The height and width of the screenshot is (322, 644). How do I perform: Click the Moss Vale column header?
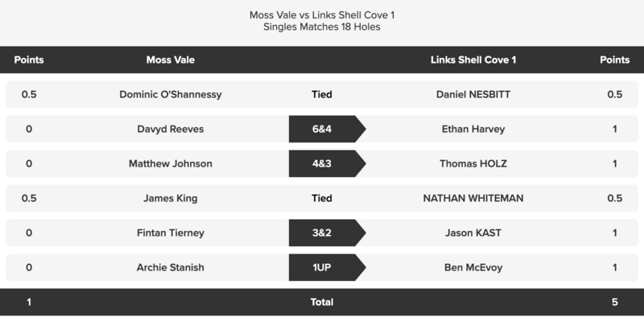click(171, 60)
